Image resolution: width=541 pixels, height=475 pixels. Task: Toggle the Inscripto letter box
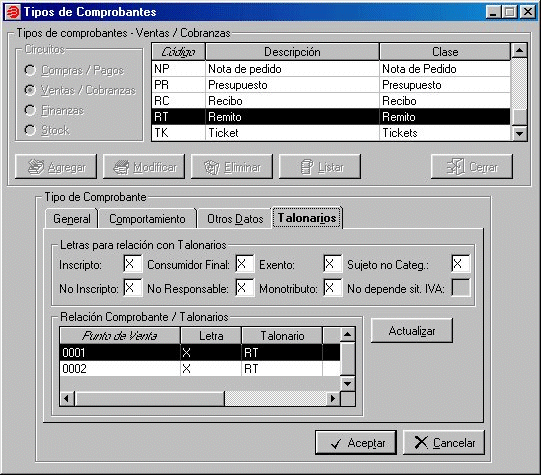click(132, 264)
